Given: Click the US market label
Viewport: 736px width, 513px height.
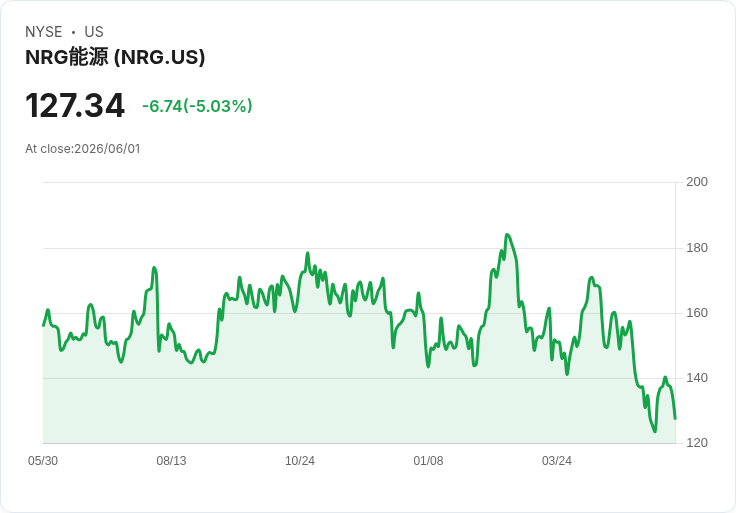Looking at the screenshot, I should tap(94, 32).
